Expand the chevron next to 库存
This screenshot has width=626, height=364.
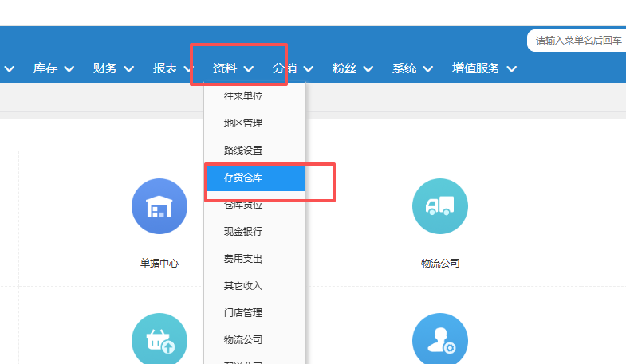pos(69,69)
